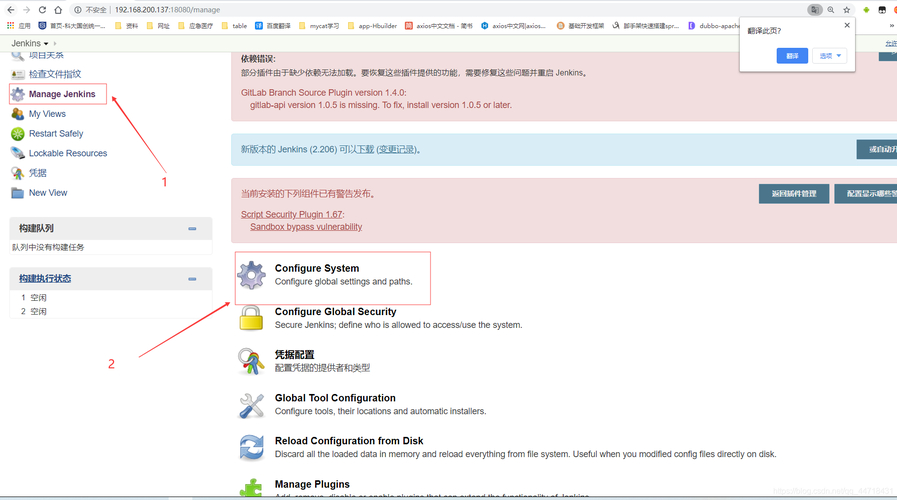Image resolution: width=897 pixels, height=500 pixels.
Task: Click the Lockable Resources icon
Action: 18,153
